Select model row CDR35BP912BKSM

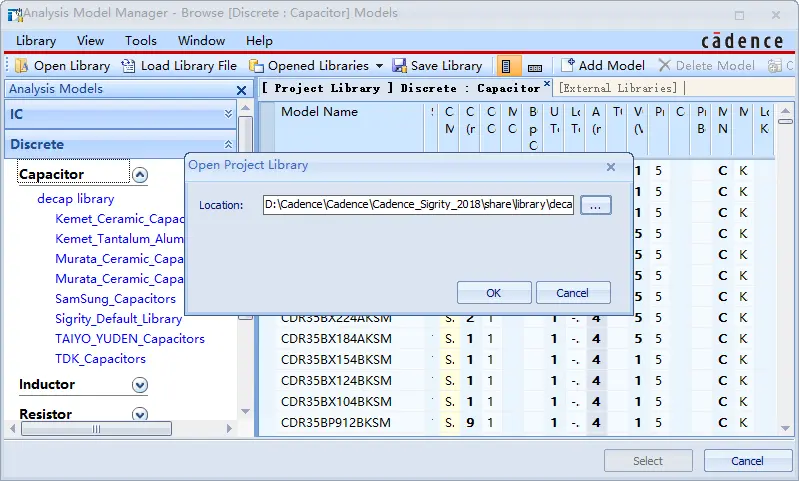coord(336,422)
